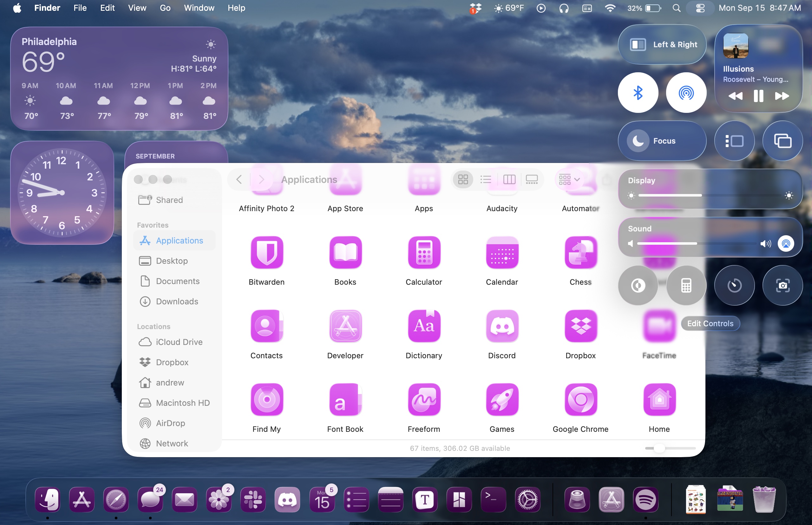Viewport: 812px width, 525px height.
Task: Pause the Illusions track playback
Action: point(758,96)
